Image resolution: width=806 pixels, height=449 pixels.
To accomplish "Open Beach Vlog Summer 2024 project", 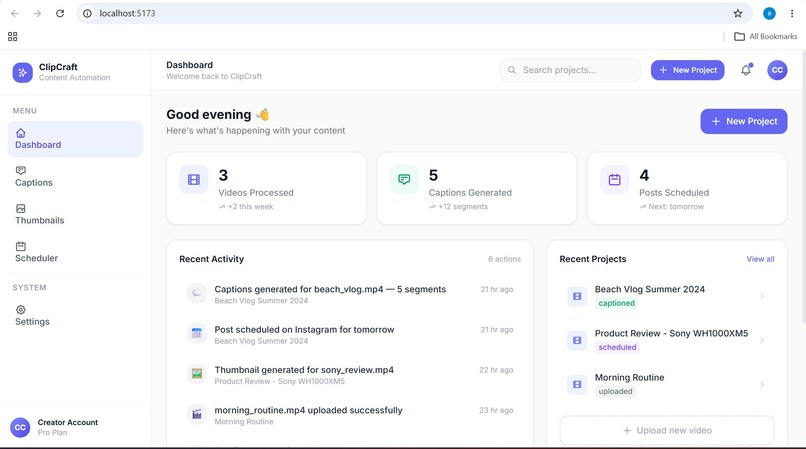I will click(667, 296).
